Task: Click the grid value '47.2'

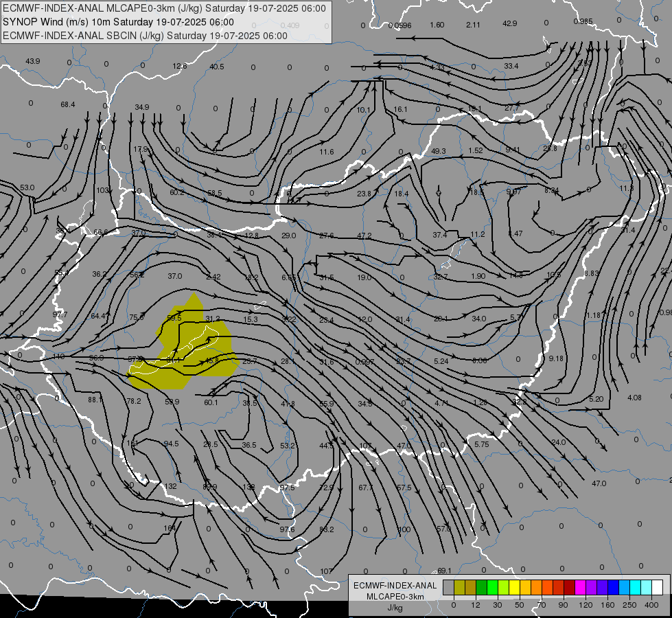Action: pyautogui.click(x=364, y=236)
